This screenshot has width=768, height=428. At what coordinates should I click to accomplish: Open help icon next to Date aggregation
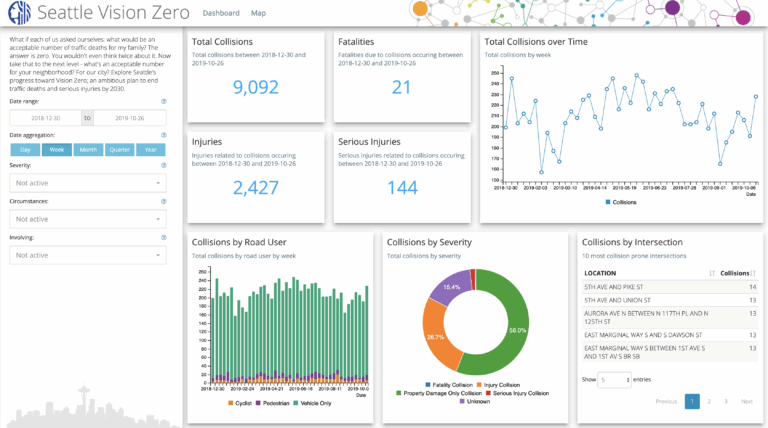(x=164, y=135)
